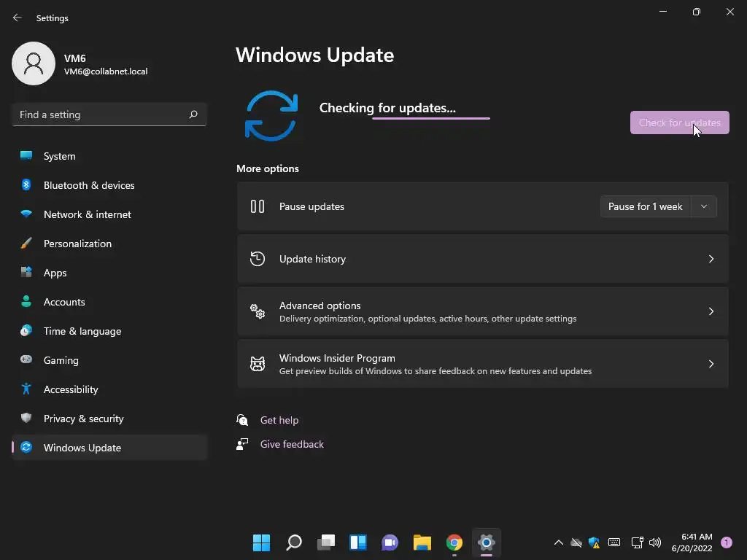747x560 pixels.
Task: Click the Give feedback person icon
Action: pyautogui.click(x=242, y=444)
